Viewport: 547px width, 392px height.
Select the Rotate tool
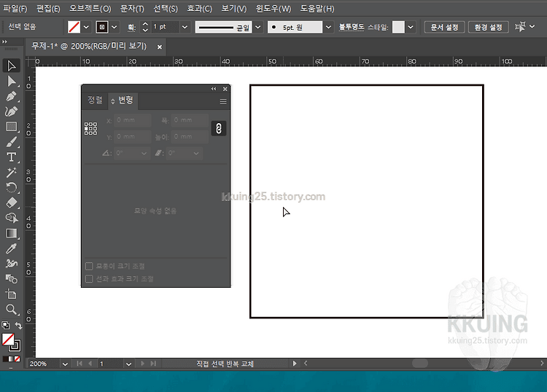pyautogui.click(x=11, y=188)
